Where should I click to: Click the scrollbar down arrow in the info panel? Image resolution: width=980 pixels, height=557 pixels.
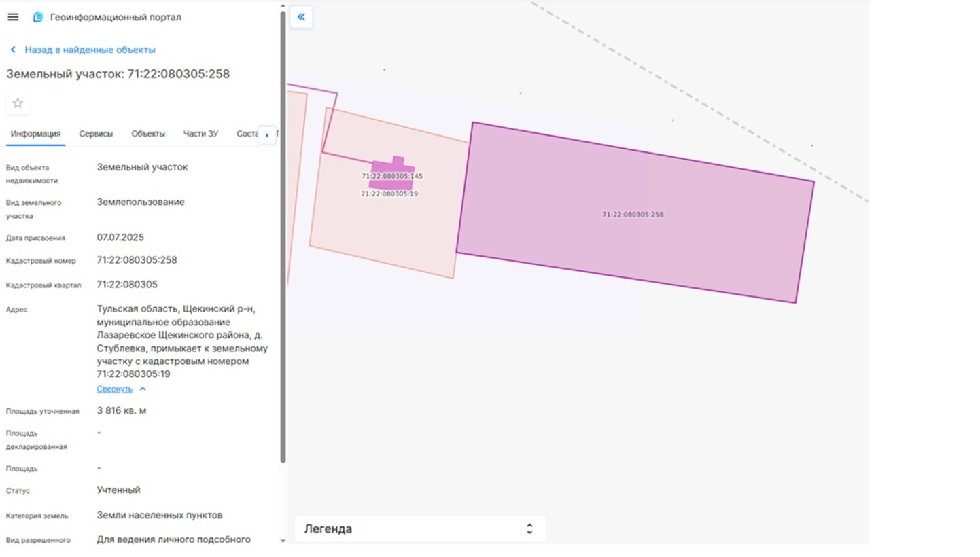[283, 541]
